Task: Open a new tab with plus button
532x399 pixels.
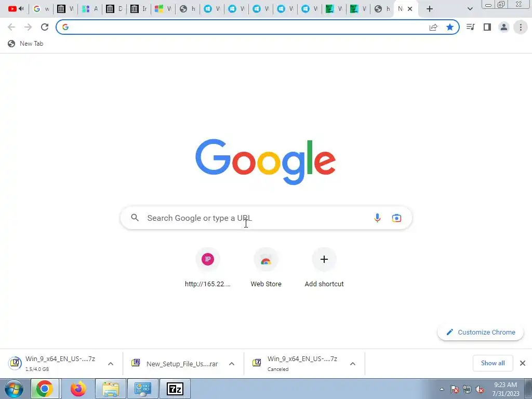Action: tap(430, 9)
